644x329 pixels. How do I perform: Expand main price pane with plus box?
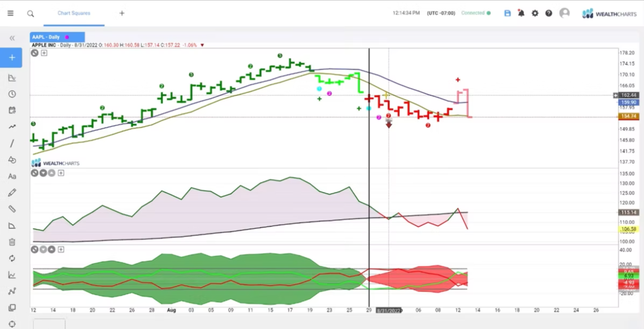pos(44,52)
